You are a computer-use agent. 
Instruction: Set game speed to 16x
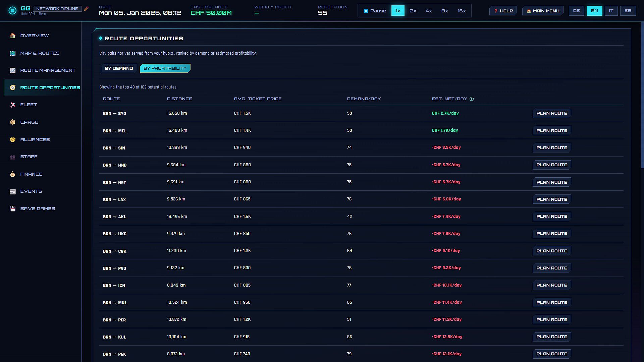pyautogui.click(x=462, y=11)
